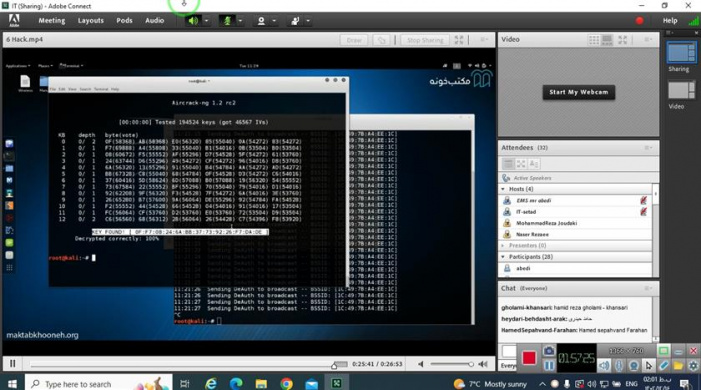
Task: Pause the screen recorder
Action: (549, 365)
